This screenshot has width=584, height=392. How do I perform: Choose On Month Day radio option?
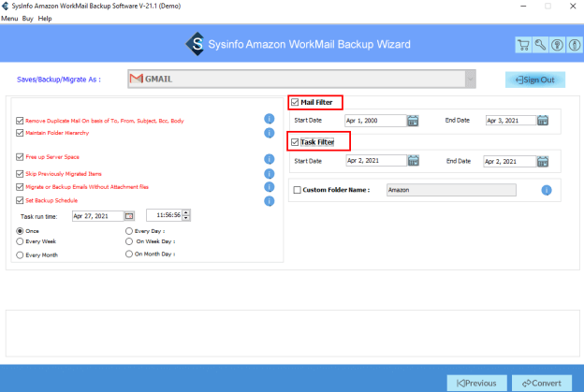(x=129, y=254)
